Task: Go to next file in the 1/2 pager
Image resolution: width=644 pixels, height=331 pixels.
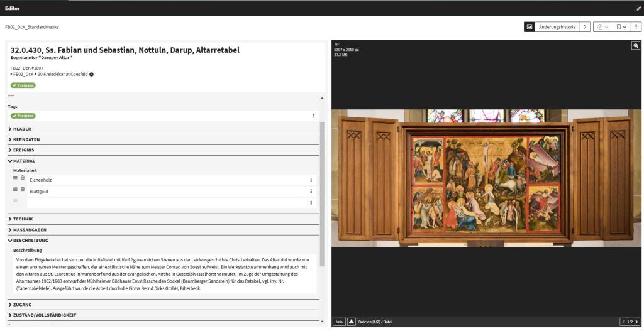Action: point(636,322)
